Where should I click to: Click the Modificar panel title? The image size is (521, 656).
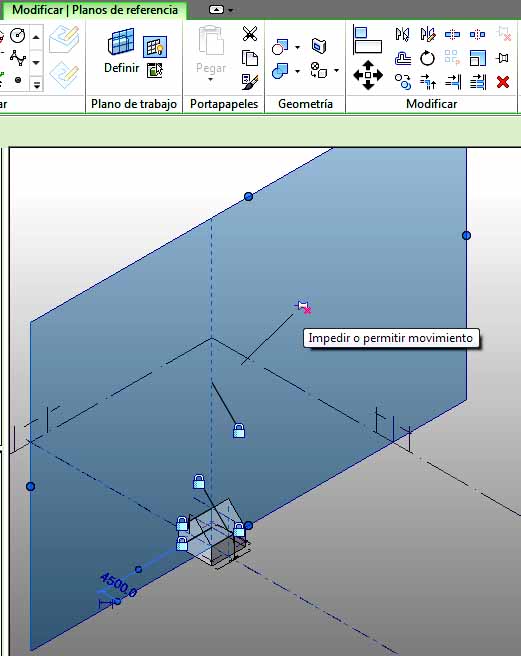point(431,104)
